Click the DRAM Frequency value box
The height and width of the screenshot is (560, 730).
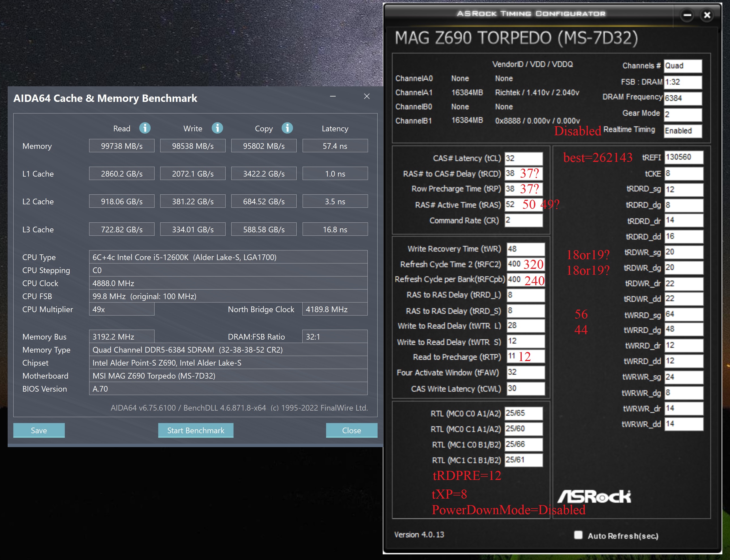pyautogui.click(x=683, y=98)
